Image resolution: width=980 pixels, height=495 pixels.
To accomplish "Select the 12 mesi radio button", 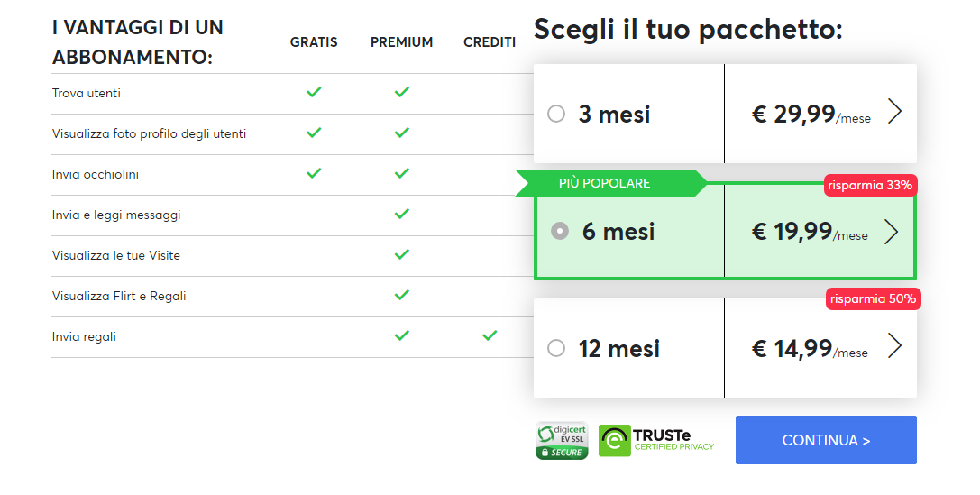I will (x=556, y=348).
